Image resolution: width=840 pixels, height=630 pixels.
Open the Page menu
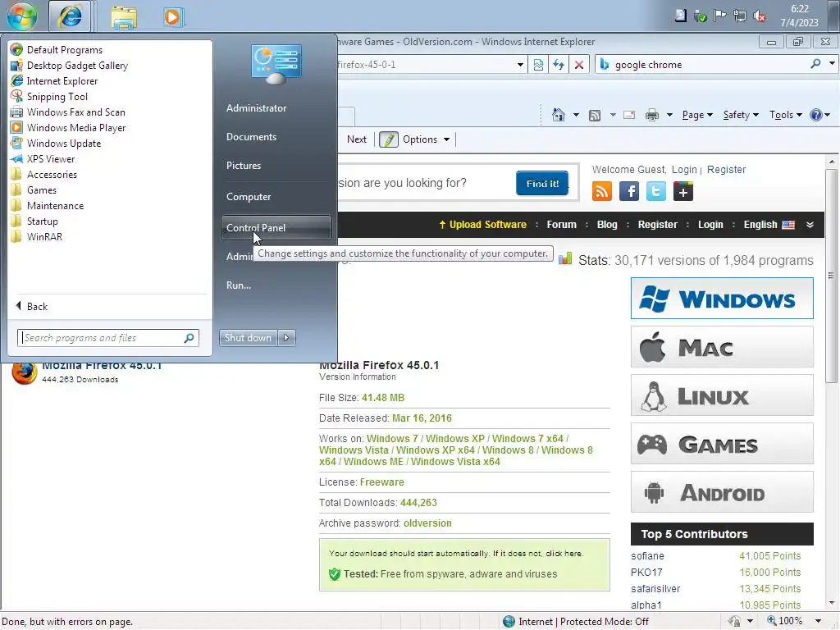pos(697,115)
